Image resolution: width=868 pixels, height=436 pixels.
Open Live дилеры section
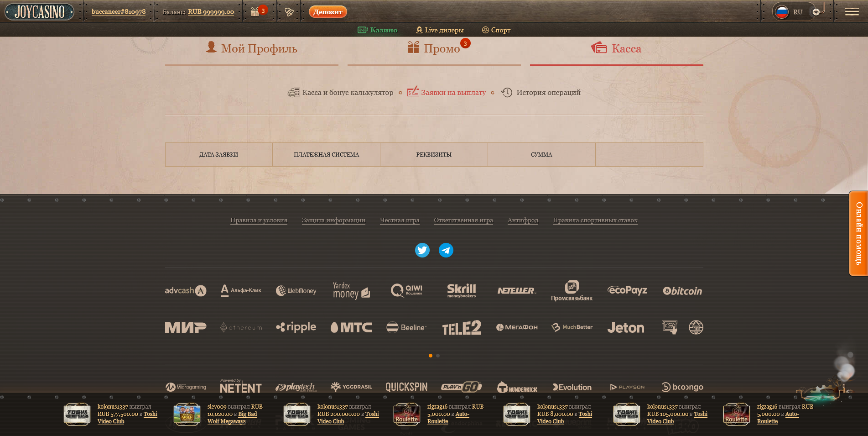[440, 30]
